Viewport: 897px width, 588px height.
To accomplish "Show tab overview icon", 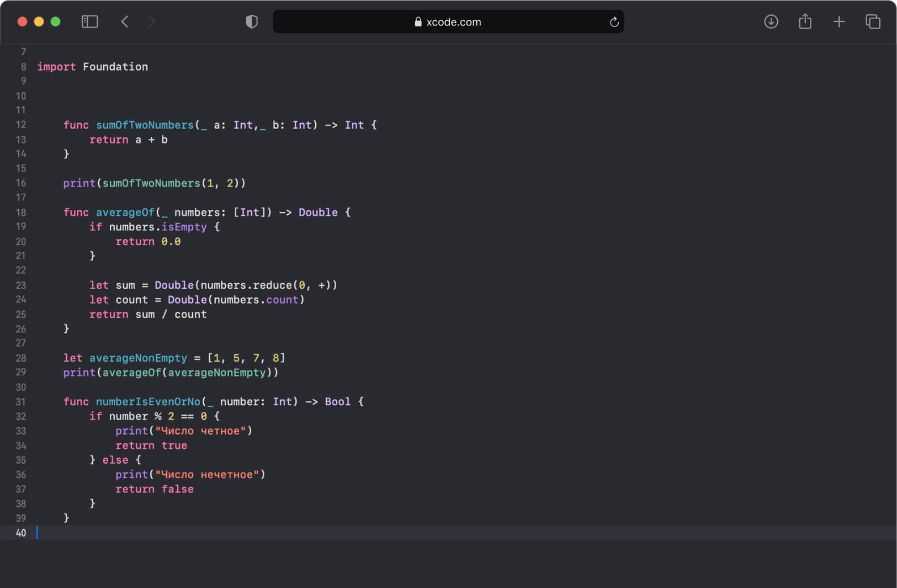I will coord(873,22).
